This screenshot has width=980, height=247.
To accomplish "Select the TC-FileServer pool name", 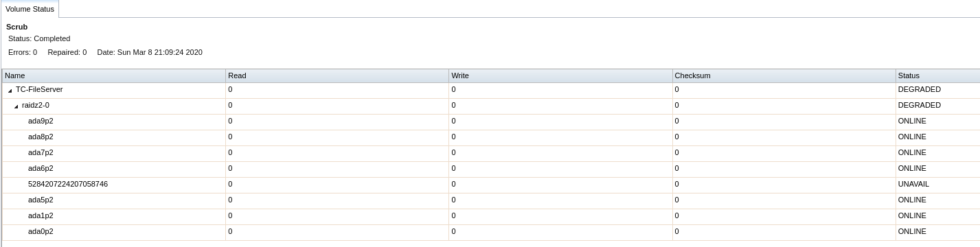I will pos(39,90).
